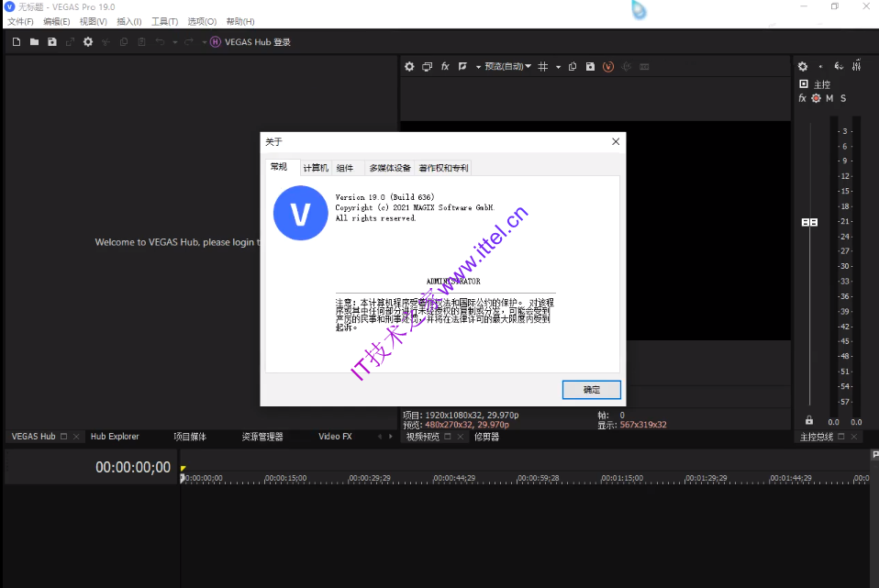Toggle the 主控 square output button

tap(804, 84)
